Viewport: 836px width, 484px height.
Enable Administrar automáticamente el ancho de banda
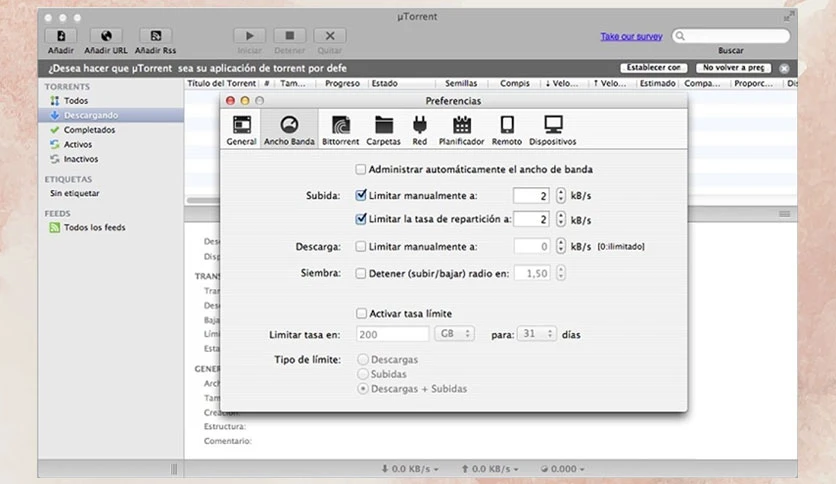[361, 170]
